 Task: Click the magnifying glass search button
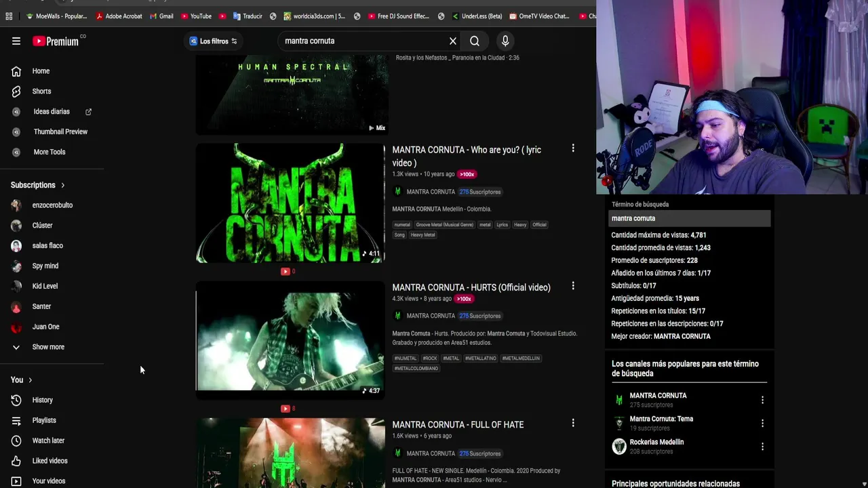pos(475,41)
